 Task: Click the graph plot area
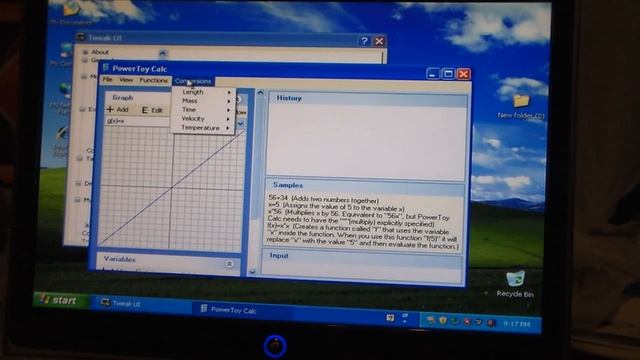pyautogui.click(x=171, y=187)
